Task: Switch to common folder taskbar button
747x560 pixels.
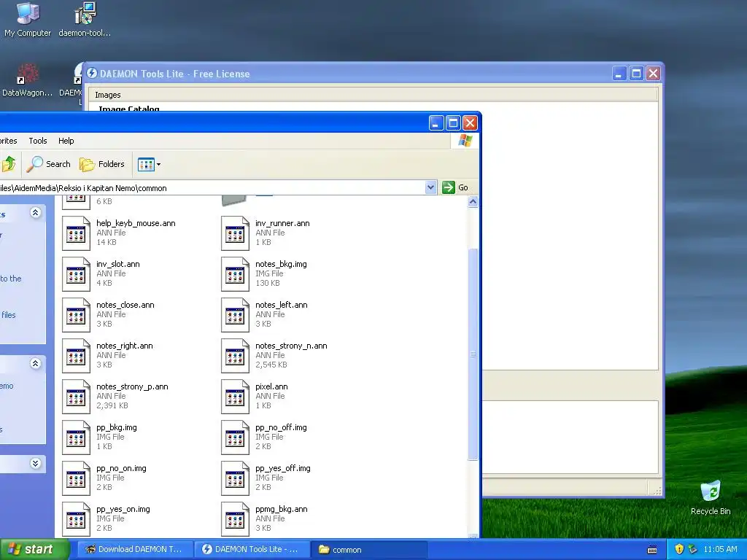Action: coord(369,550)
